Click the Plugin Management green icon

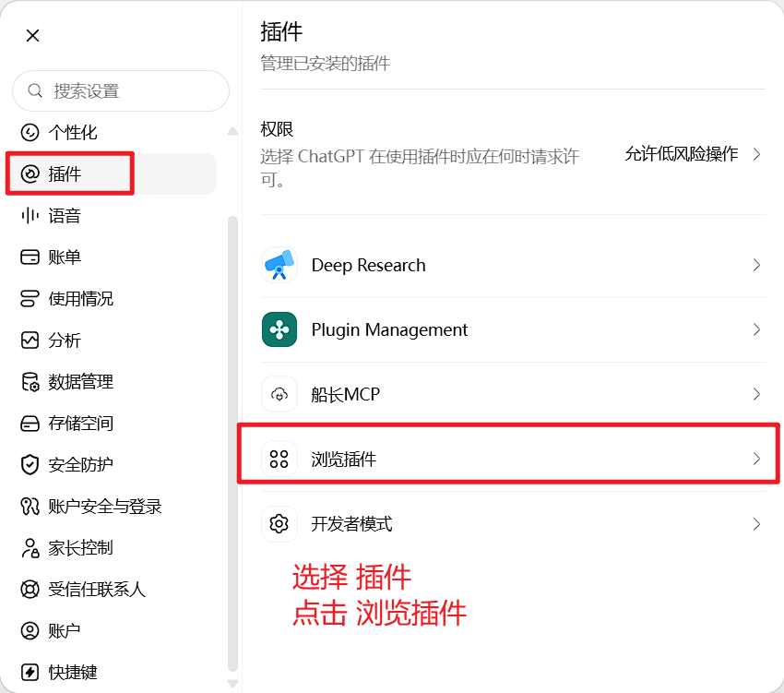point(279,329)
